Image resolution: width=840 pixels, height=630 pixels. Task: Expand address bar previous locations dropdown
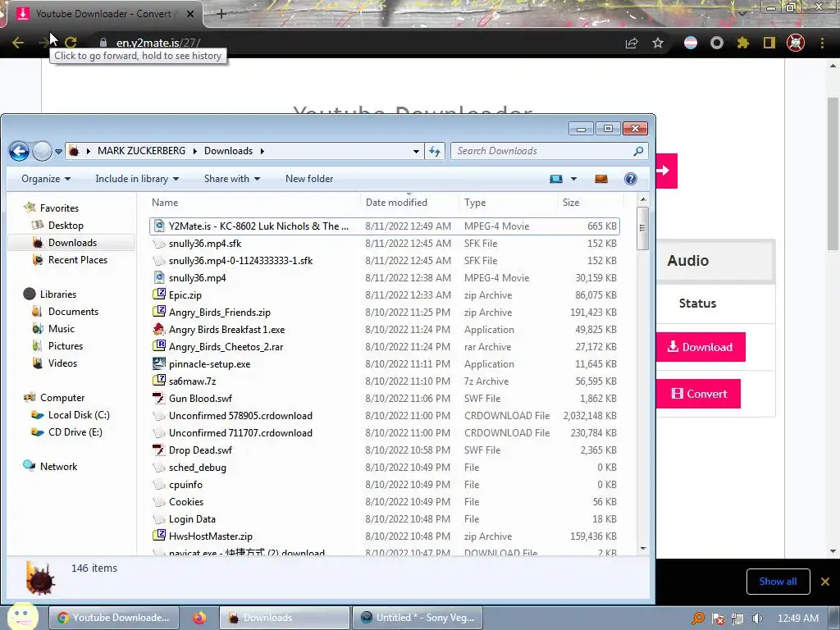click(416, 152)
